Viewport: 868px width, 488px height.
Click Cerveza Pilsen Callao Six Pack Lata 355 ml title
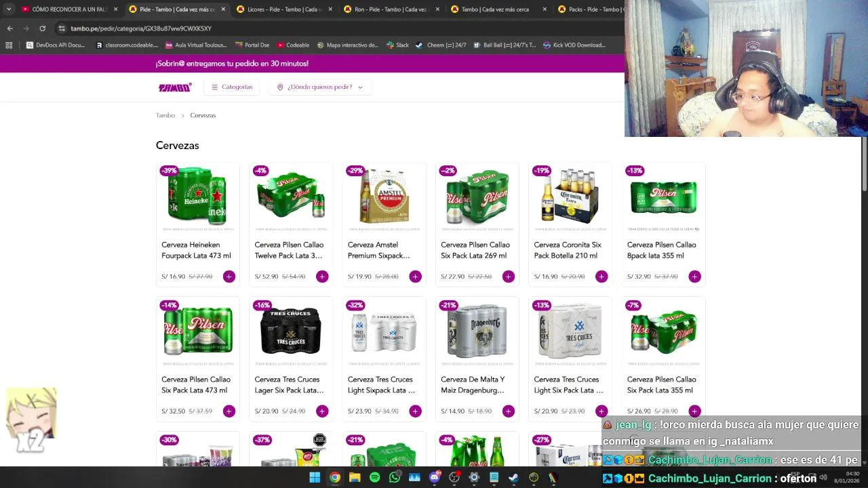click(661, 385)
